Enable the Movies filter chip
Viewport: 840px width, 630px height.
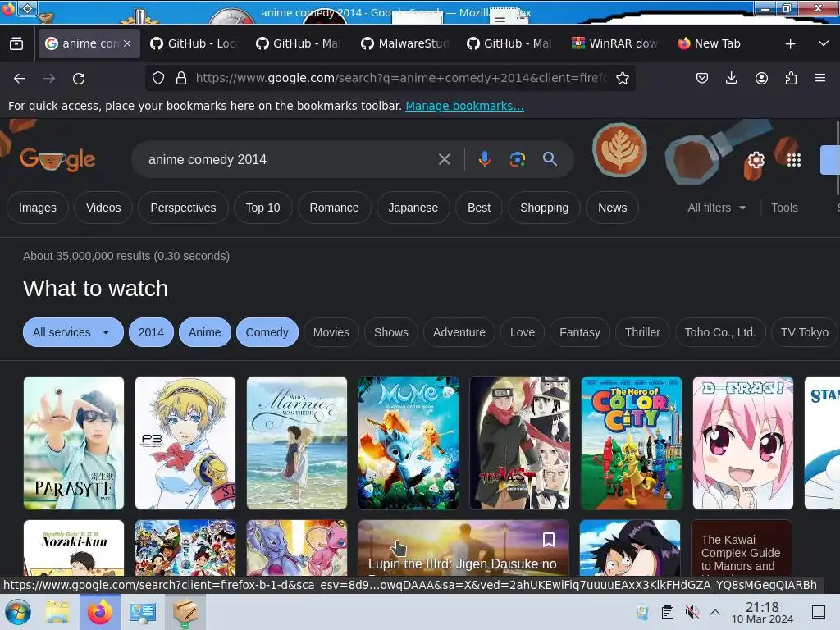click(x=331, y=332)
